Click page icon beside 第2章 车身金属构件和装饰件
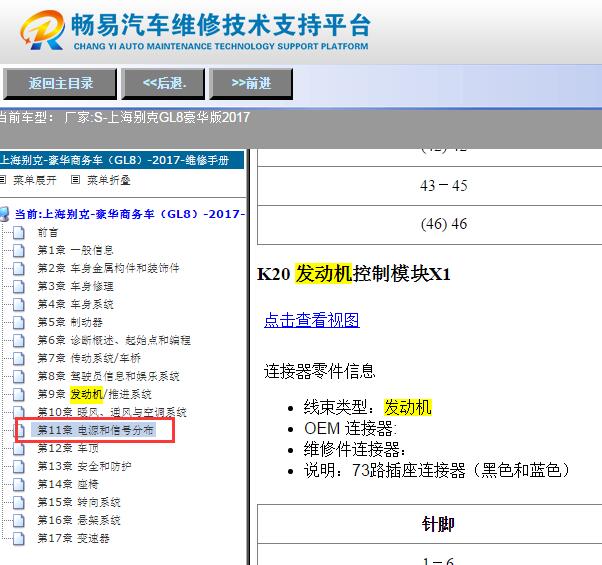The height and width of the screenshot is (565, 602). pos(18,268)
